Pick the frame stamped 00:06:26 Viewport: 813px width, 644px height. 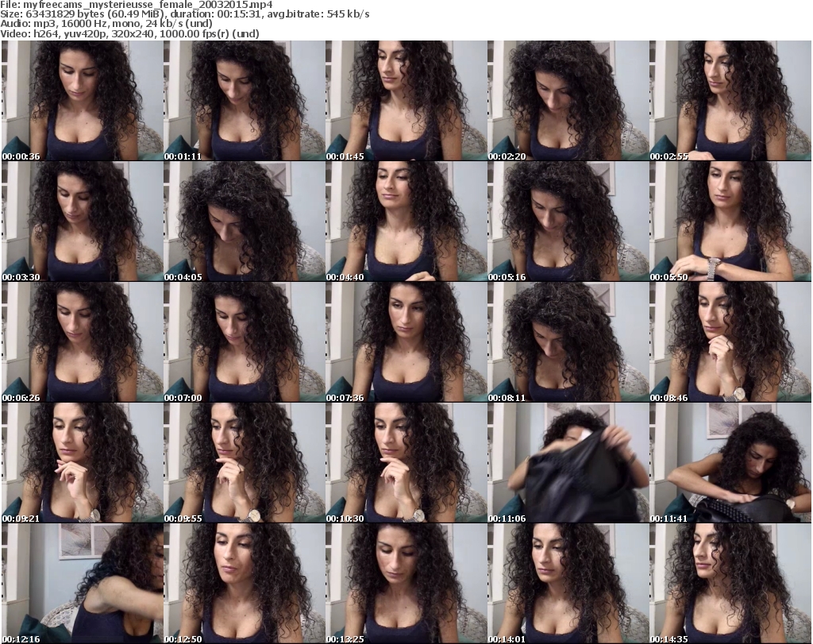tap(82, 342)
